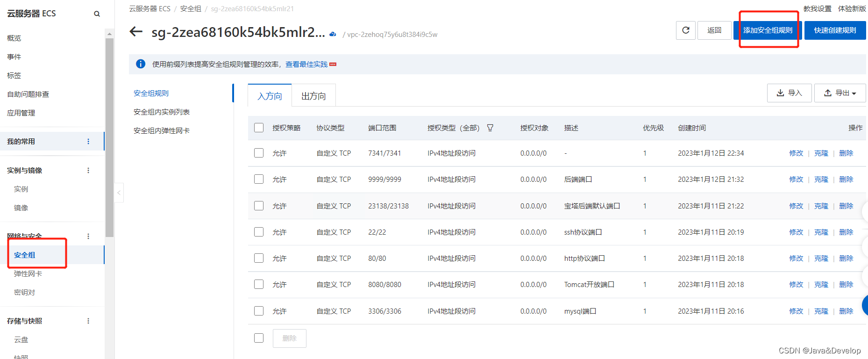
Task: Select 安全组内弹性网卡 in the side menu
Action: [x=162, y=130]
